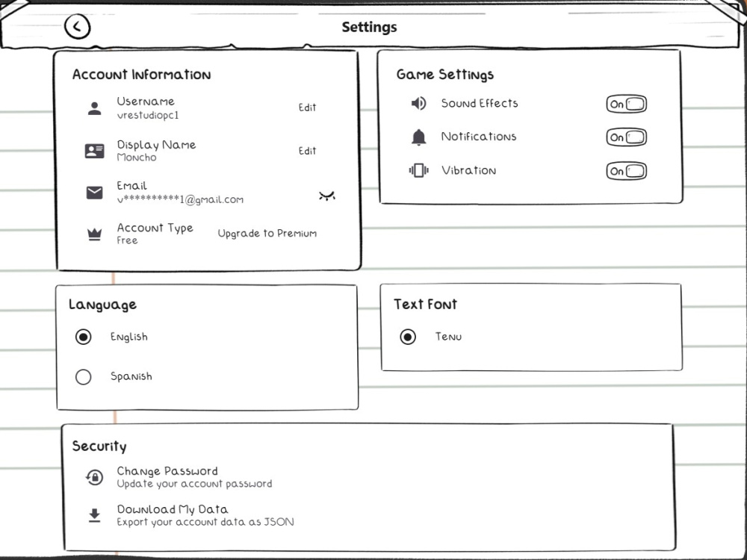The width and height of the screenshot is (747, 560).
Task: Click 'Update your account password' text
Action: pos(194,484)
